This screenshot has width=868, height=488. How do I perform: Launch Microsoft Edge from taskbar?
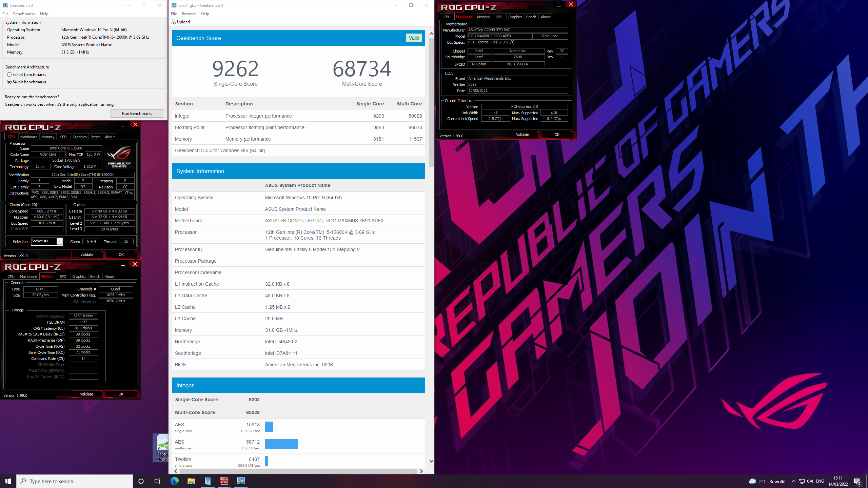click(174, 481)
